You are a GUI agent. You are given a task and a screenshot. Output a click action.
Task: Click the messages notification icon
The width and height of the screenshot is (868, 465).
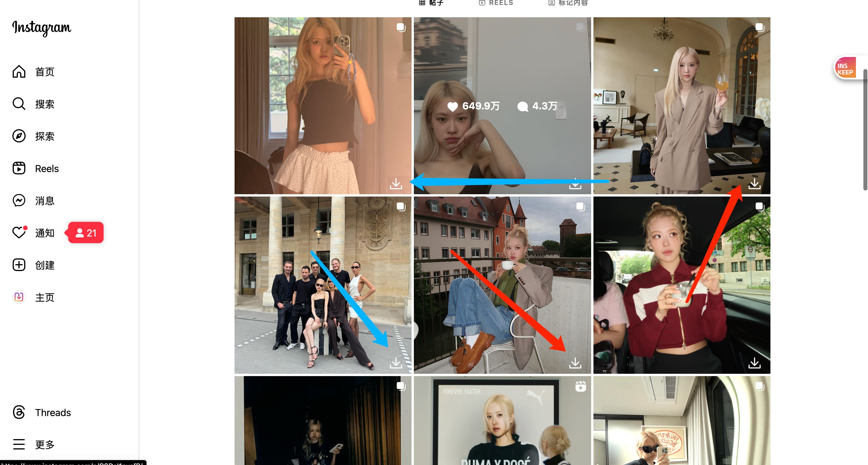point(20,200)
